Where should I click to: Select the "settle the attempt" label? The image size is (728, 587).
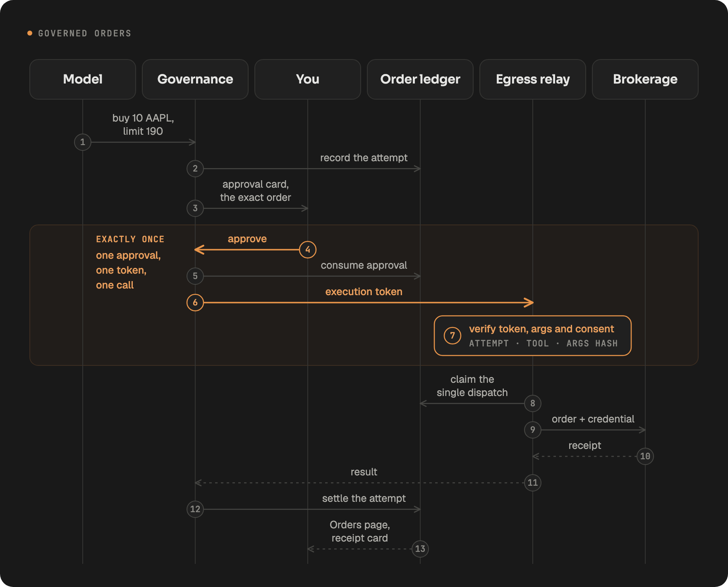pos(364,499)
